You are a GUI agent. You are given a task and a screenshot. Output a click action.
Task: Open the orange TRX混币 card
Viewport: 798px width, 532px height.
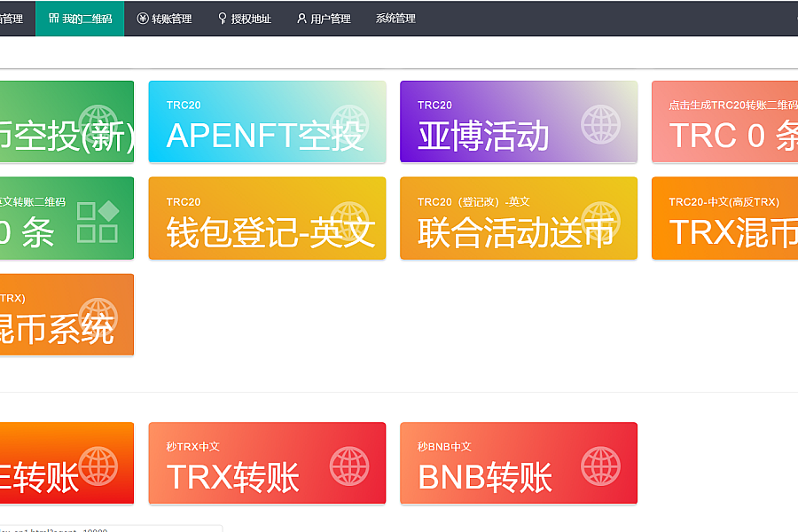pos(724,218)
